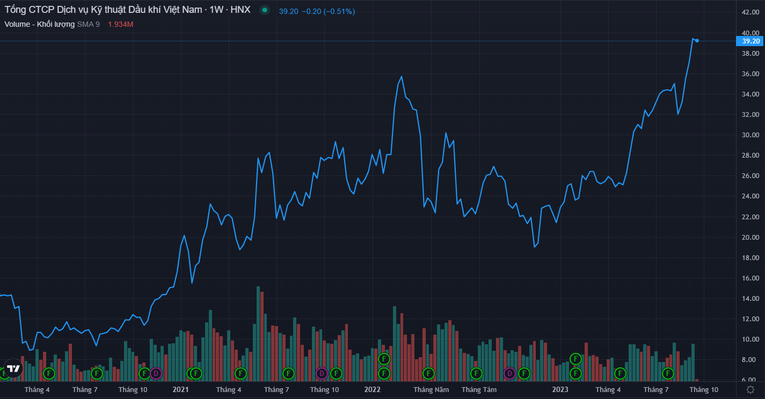This screenshot has width=765, height=399.
Task: Click 36.00 on the price axis
Action: coord(750,74)
